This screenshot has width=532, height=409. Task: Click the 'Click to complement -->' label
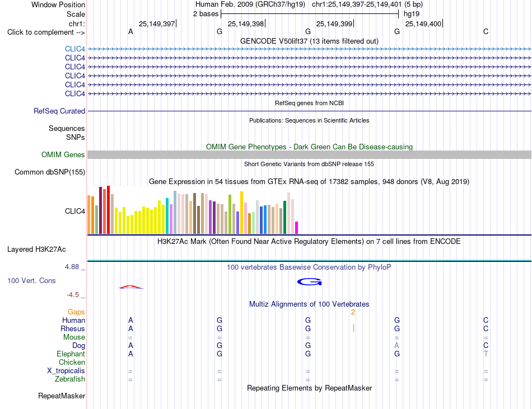click(46, 32)
